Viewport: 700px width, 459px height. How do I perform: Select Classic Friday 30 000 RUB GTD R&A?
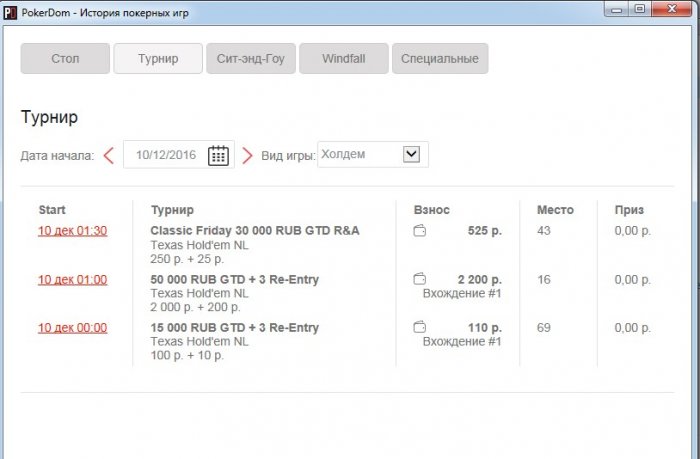click(x=255, y=230)
